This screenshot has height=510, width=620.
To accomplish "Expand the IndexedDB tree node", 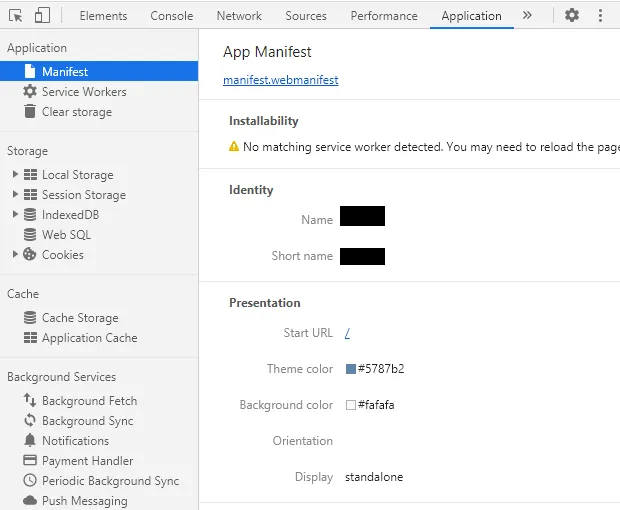I will click(15, 215).
